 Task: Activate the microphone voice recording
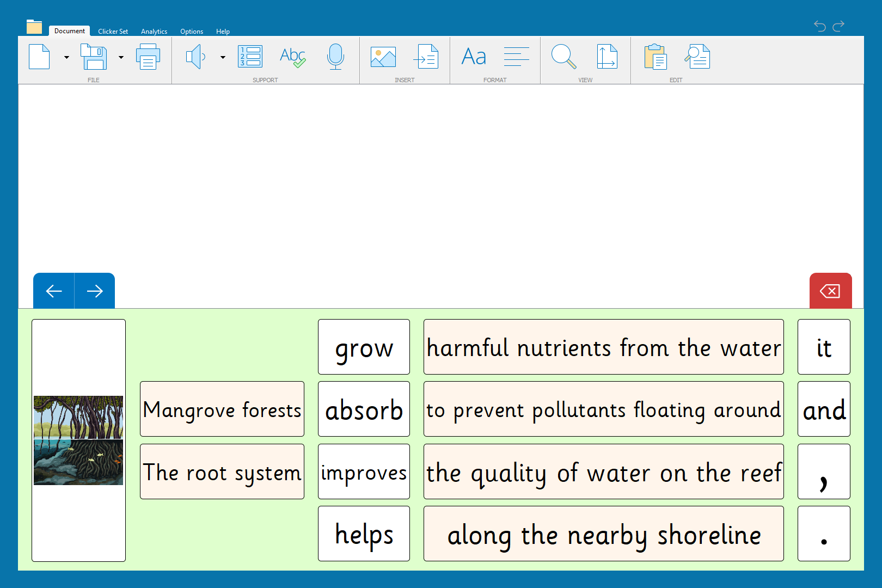335,57
